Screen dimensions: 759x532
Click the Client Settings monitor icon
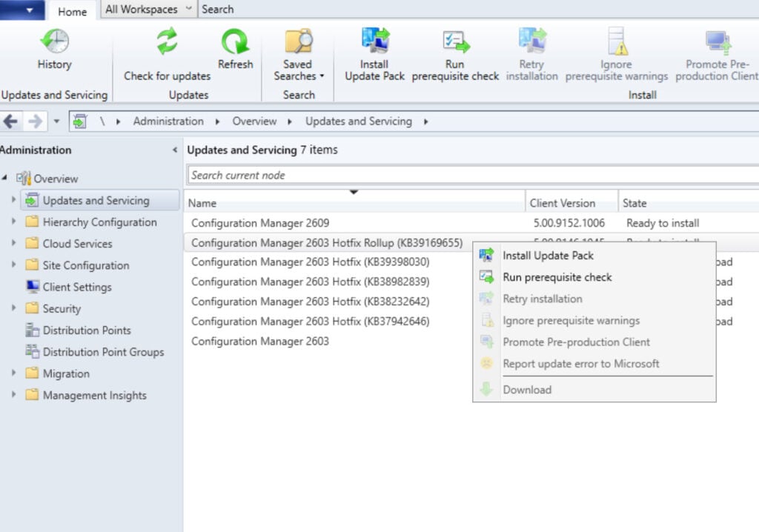pos(33,287)
